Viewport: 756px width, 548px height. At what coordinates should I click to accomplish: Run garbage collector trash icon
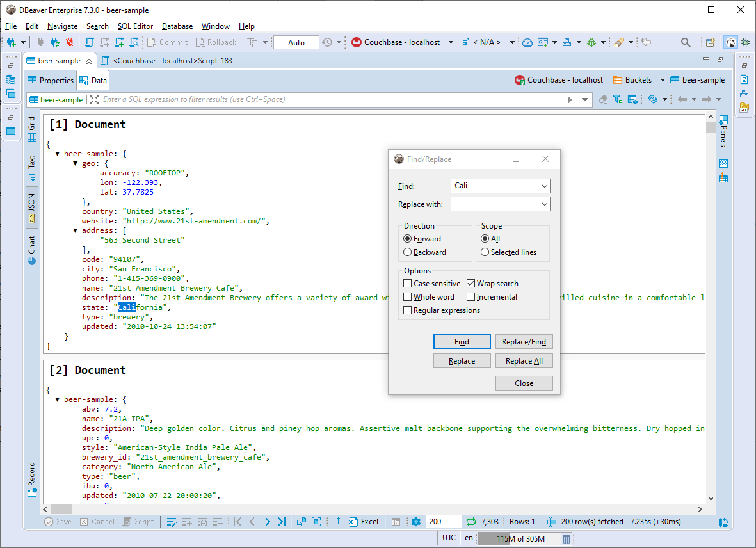tap(567, 539)
